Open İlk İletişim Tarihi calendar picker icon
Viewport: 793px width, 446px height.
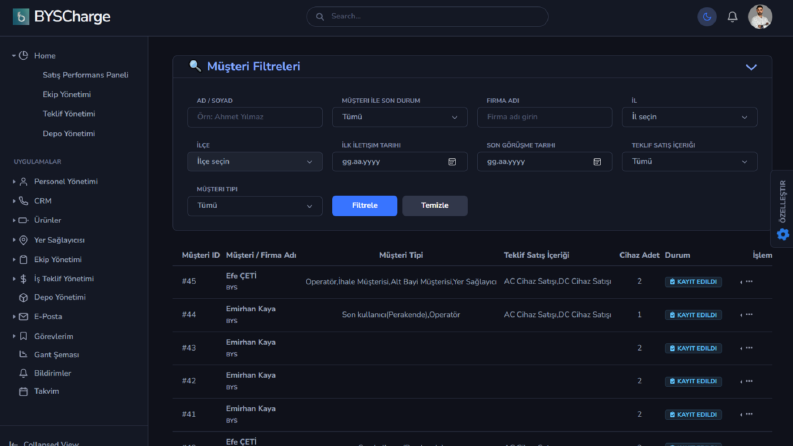(452, 162)
